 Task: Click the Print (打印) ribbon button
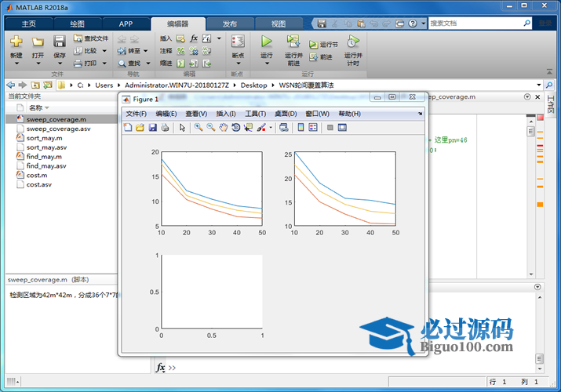click(86, 64)
